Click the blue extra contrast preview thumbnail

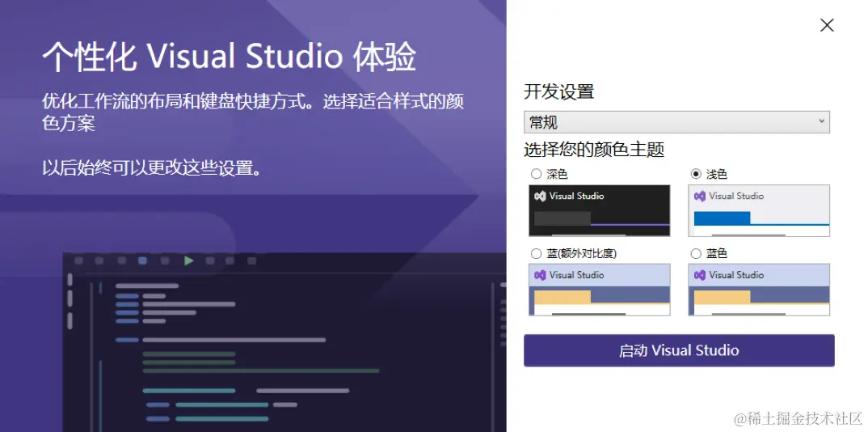600,290
